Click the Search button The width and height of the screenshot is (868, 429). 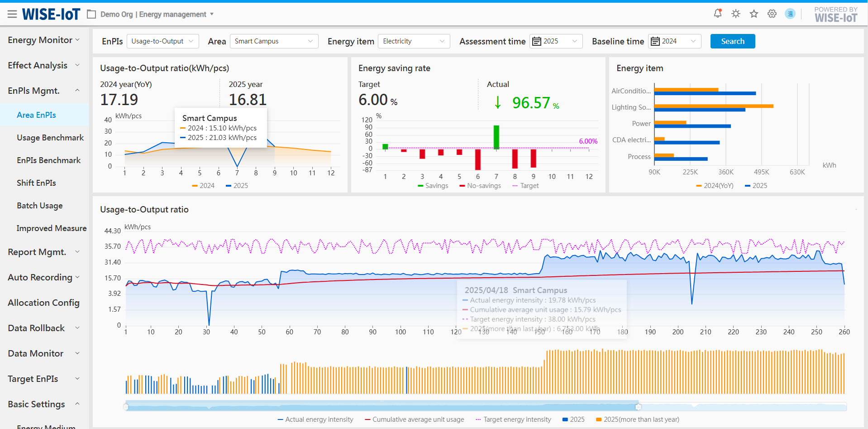732,41
